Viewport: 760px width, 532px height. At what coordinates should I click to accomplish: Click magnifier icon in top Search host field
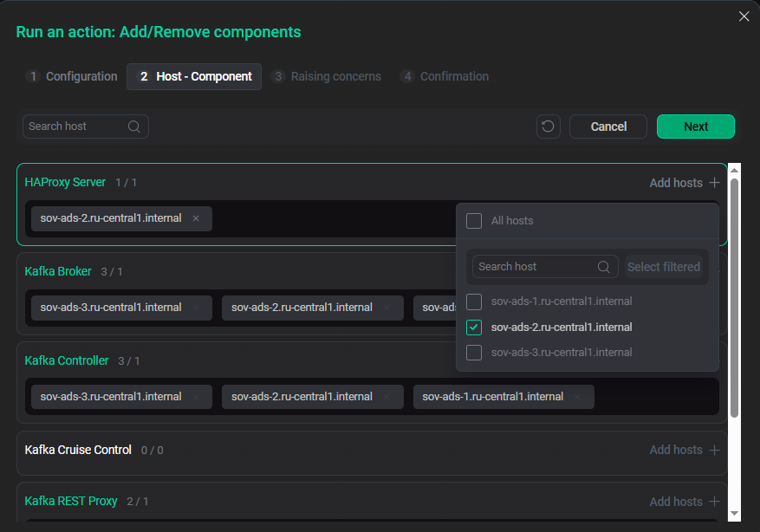[x=134, y=127]
